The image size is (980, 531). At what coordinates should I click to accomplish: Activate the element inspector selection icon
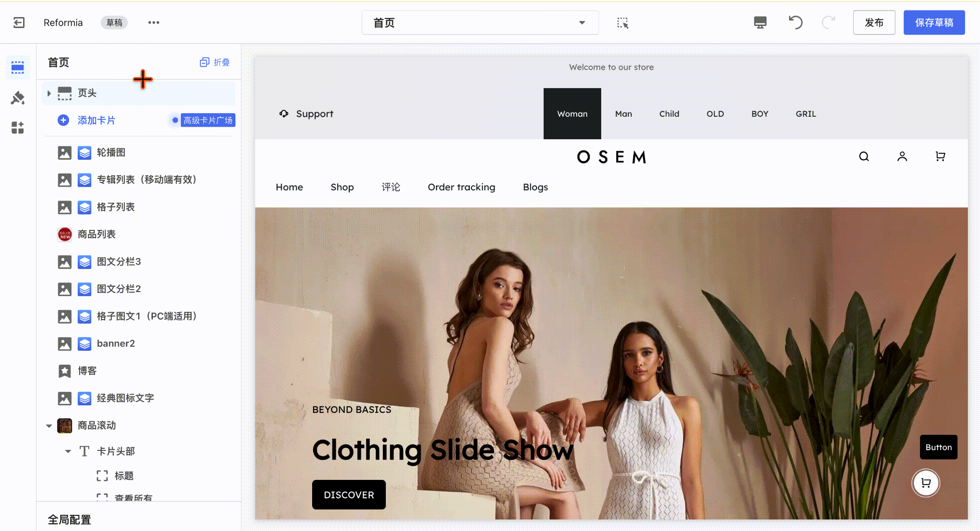622,23
